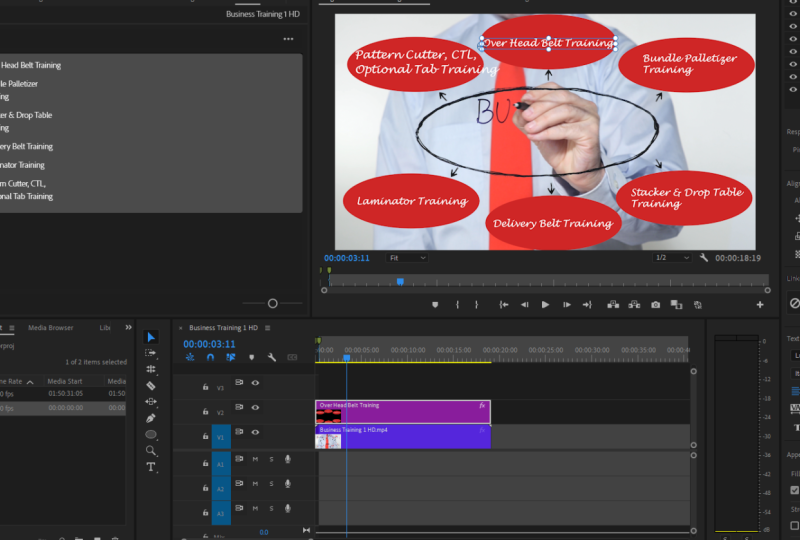Open the Business Training 1 HD sequence menu

pyautogui.click(x=267, y=328)
